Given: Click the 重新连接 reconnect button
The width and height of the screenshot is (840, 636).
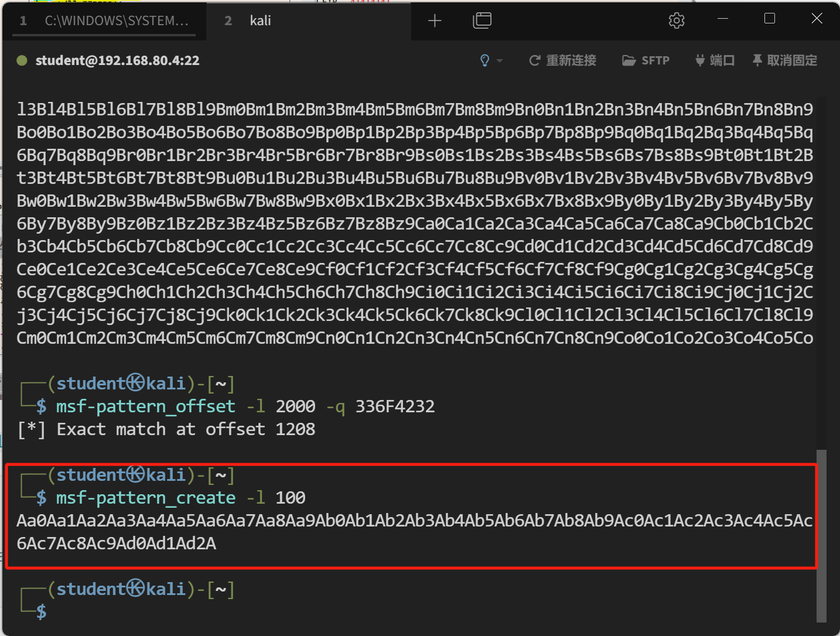Looking at the screenshot, I should click(562, 60).
